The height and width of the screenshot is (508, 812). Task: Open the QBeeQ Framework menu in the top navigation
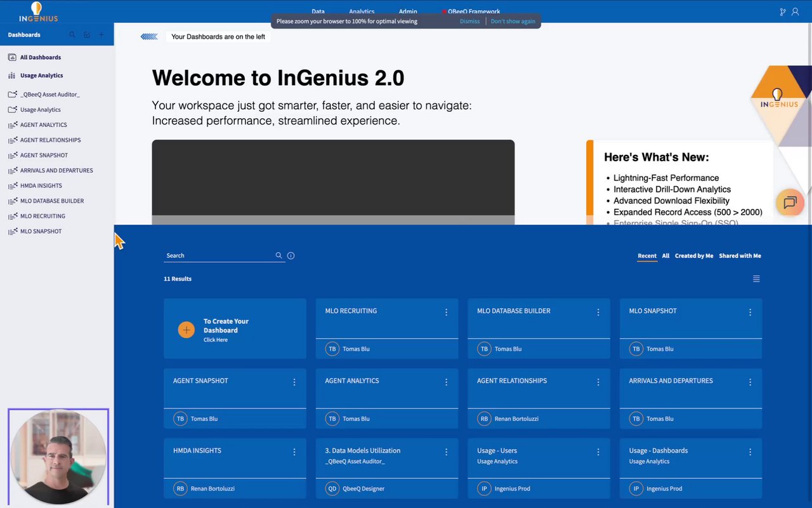[x=474, y=11]
